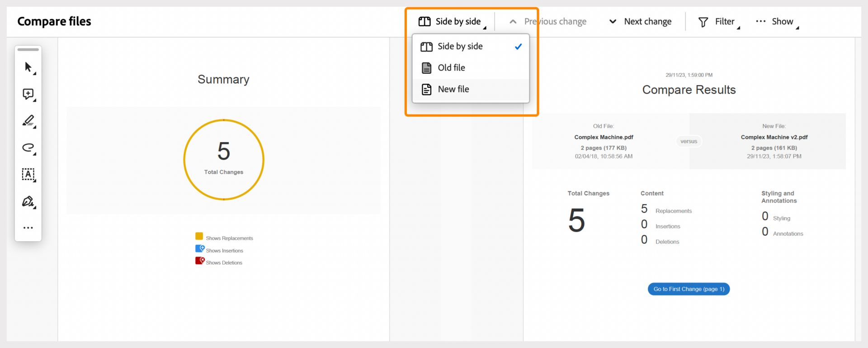Click the Filter funnel icon
The width and height of the screenshot is (868, 348).
click(703, 22)
